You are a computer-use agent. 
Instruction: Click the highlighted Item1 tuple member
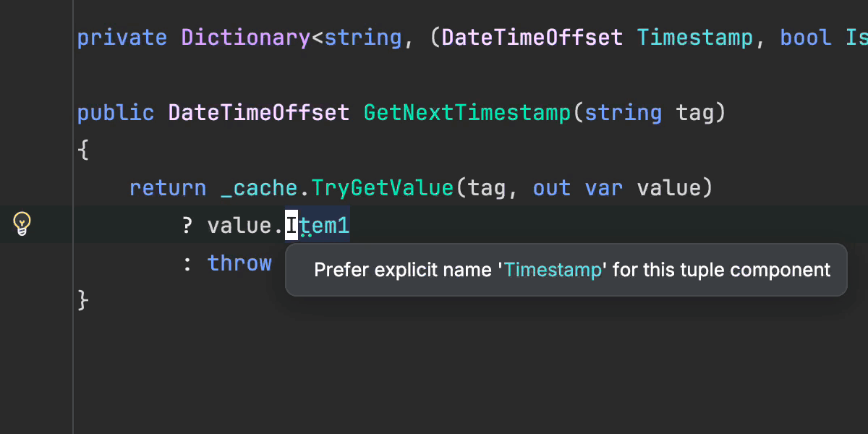pos(318,226)
